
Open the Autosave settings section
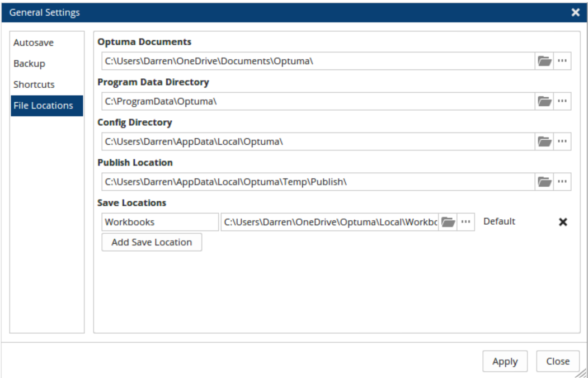coord(47,42)
